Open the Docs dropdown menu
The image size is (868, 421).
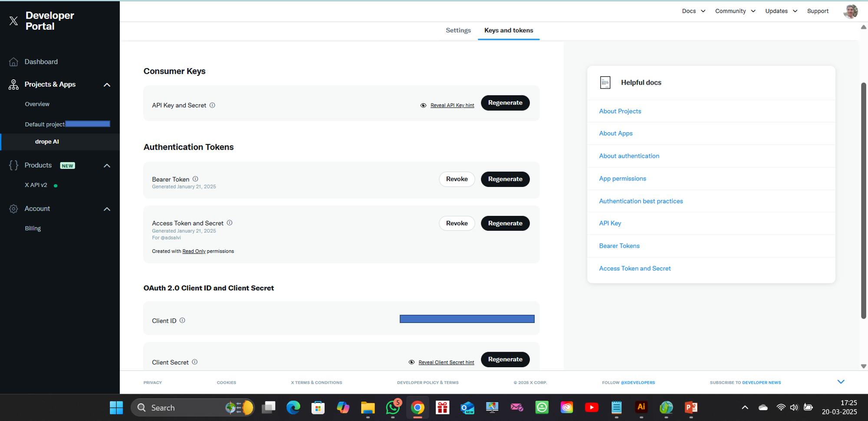click(694, 11)
